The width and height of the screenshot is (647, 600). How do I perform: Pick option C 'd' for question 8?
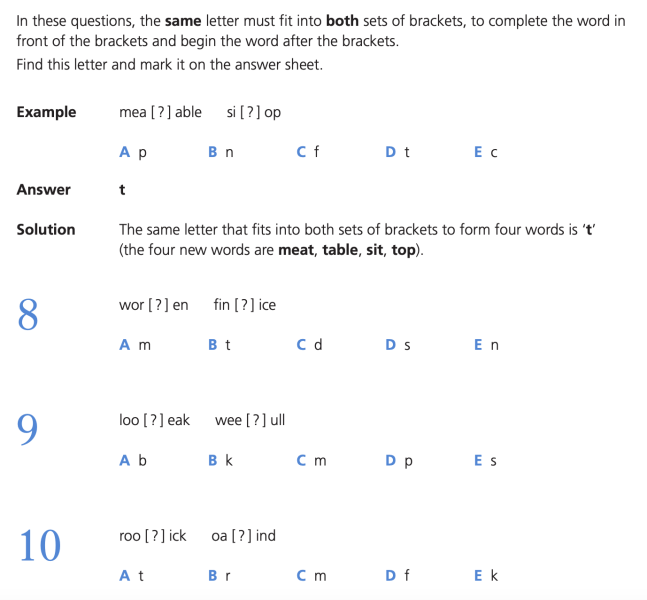coord(309,345)
